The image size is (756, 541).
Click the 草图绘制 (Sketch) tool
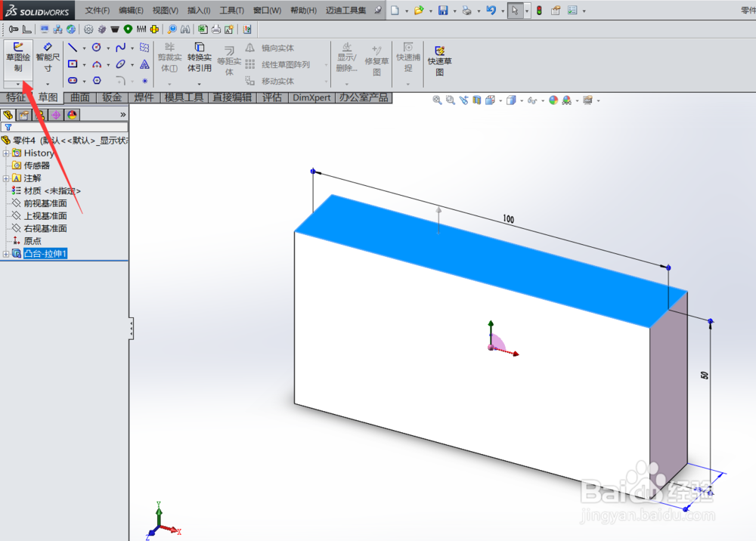18,57
